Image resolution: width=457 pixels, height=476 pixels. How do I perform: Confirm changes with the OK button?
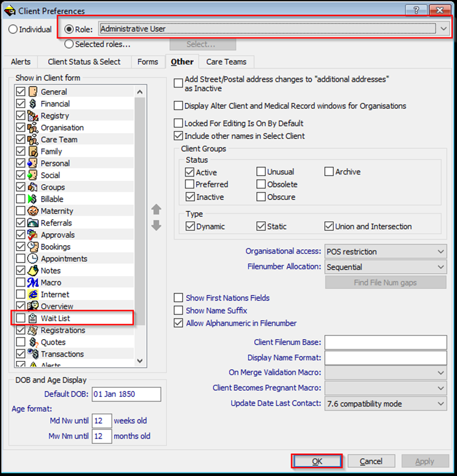click(x=317, y=461)
